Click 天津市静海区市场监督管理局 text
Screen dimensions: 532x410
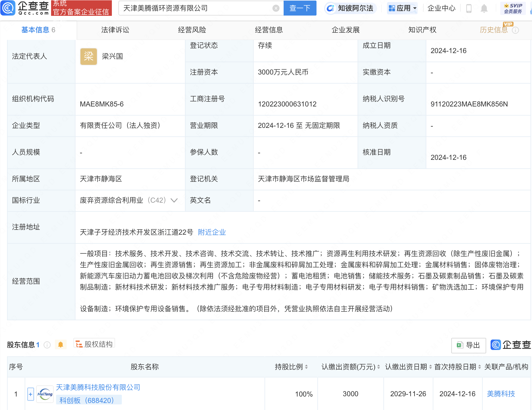(x=304, y=179)
